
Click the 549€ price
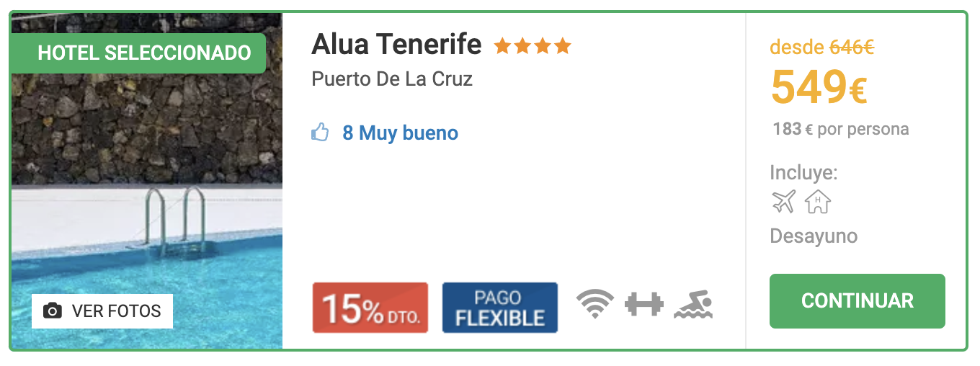819,88
